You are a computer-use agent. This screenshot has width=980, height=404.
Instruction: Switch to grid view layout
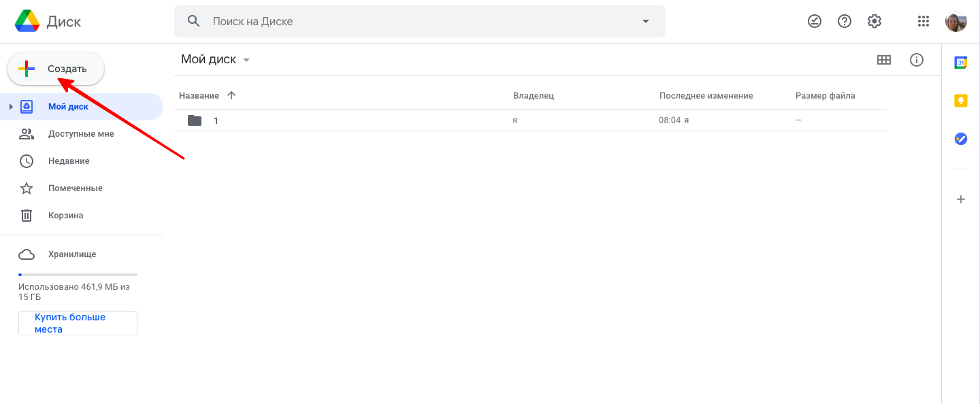[x=884, y=60]
